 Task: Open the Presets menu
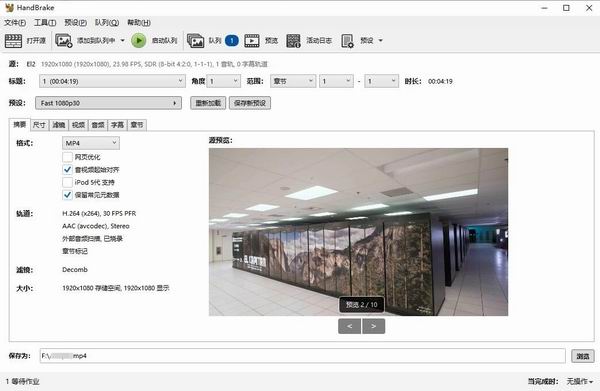coord(75,23)
